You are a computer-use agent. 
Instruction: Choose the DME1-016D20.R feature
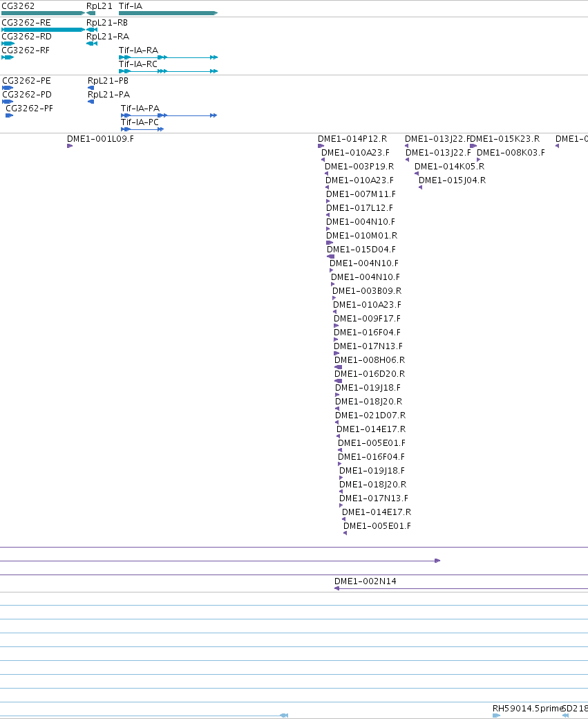point(370,373)
